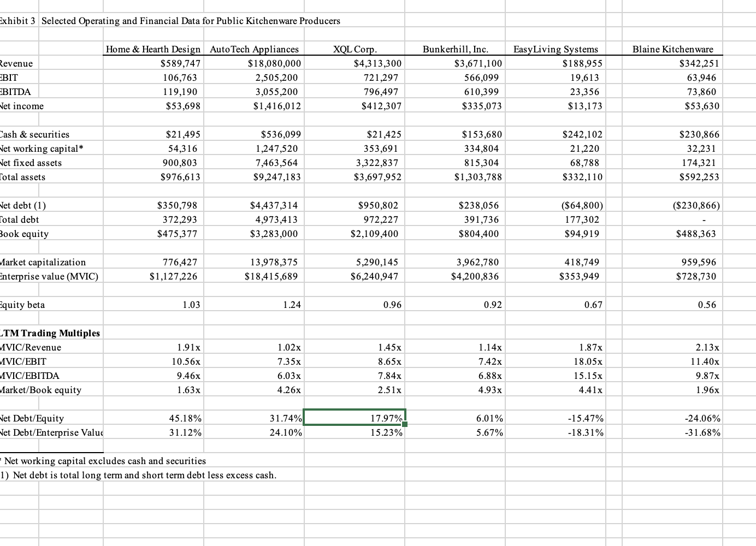The width and height of the screenshot is (756, 546).
Task: Click the EasyLiving Systems header cell
Action: click(556, 49)
